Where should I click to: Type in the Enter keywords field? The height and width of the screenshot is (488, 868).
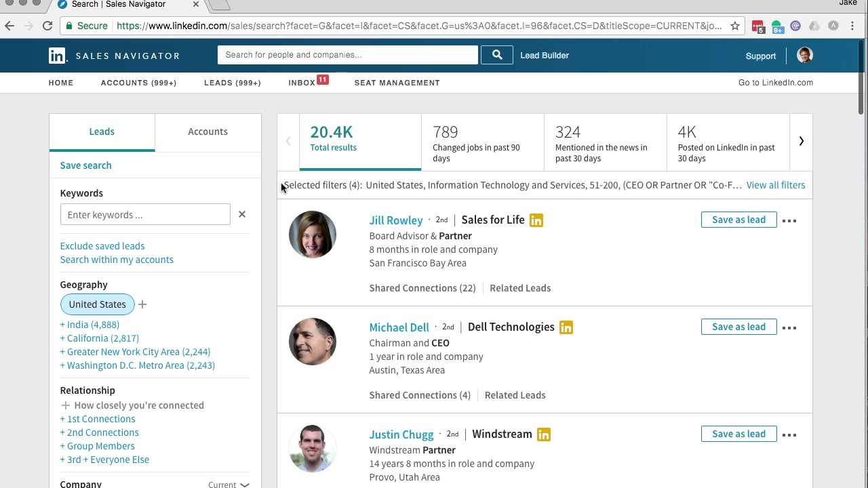tap(145, 215)
